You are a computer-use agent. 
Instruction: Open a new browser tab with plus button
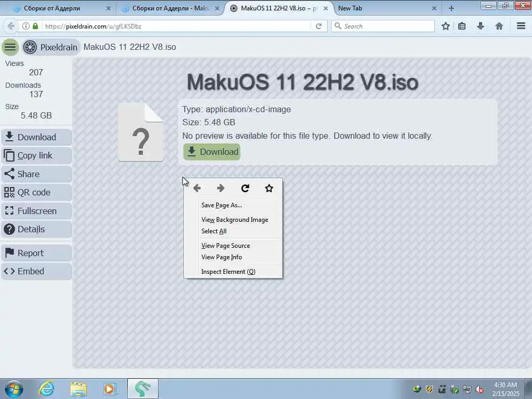[x=451, y=8]
